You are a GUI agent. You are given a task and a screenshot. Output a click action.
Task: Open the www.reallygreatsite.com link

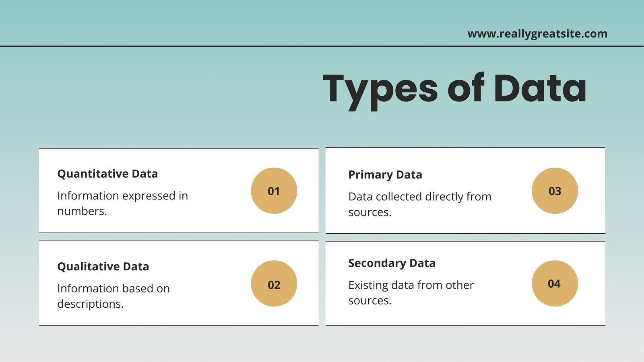pyautogui.click(x=537, y=34)
